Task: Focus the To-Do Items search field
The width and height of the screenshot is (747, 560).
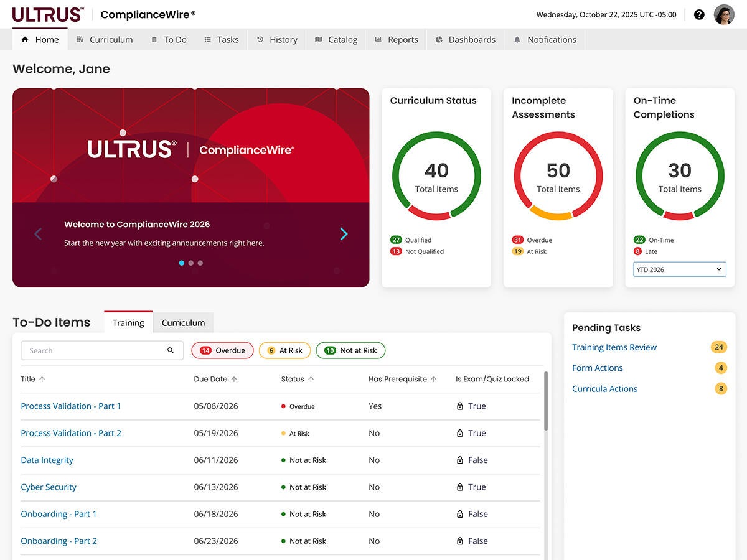Action: [x=102, y=350]
